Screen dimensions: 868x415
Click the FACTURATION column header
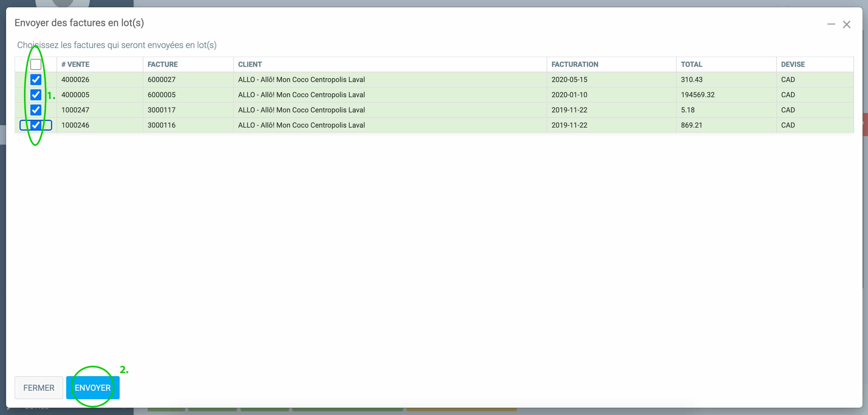[x=575, y=64]
